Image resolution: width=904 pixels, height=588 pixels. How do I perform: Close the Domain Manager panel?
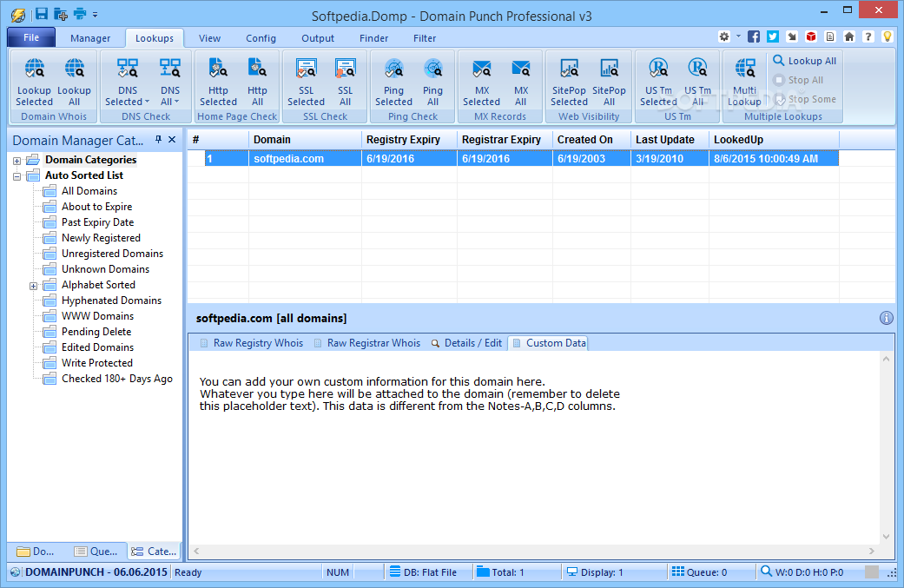(172, 140)
